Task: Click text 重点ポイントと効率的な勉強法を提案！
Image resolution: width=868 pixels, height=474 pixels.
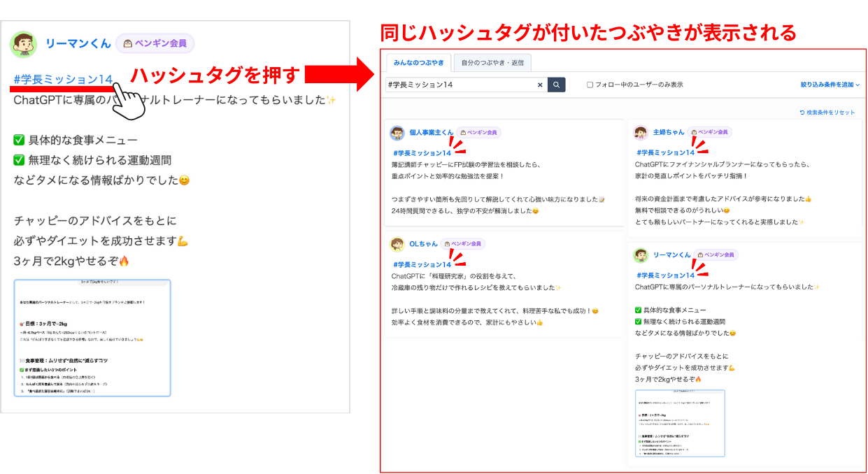Action: 448,176
